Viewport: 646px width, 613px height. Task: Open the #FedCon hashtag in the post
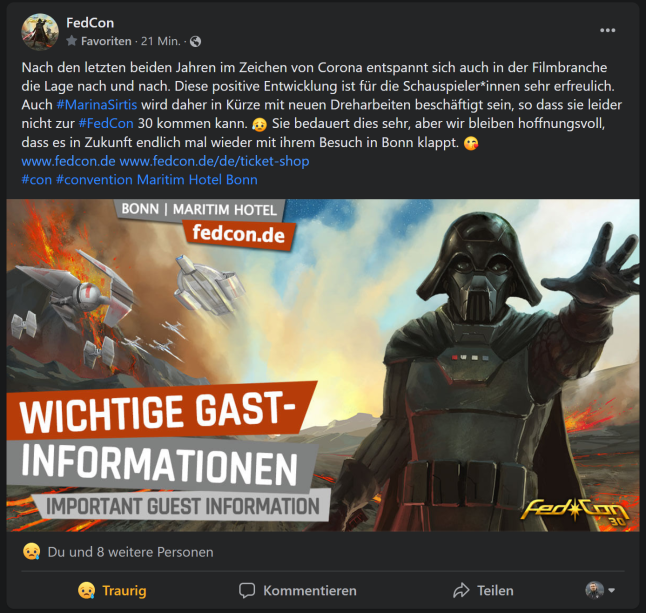coord(106,123)
